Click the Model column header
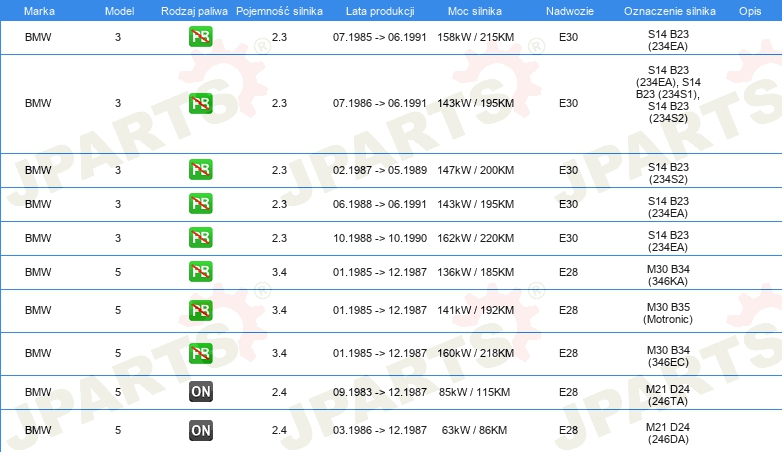Viewport: 782px width, 452px height. click(119, 11)
